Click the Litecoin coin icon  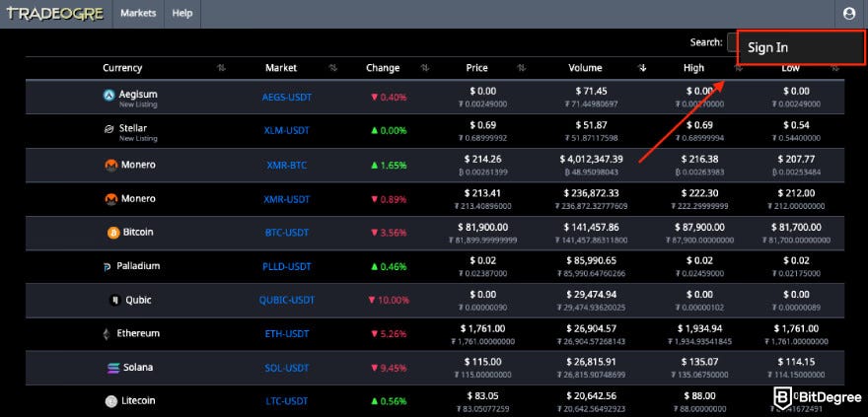point(111,401)
